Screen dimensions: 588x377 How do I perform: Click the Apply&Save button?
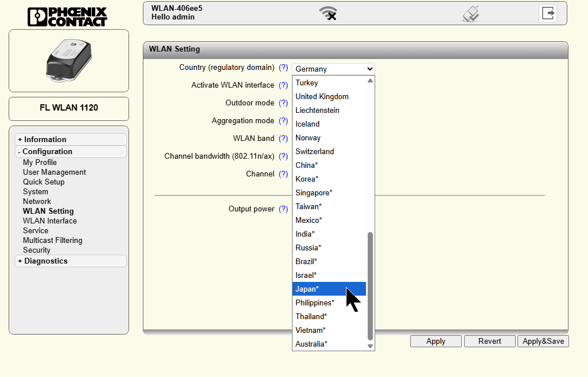click(x=543, y=341)
